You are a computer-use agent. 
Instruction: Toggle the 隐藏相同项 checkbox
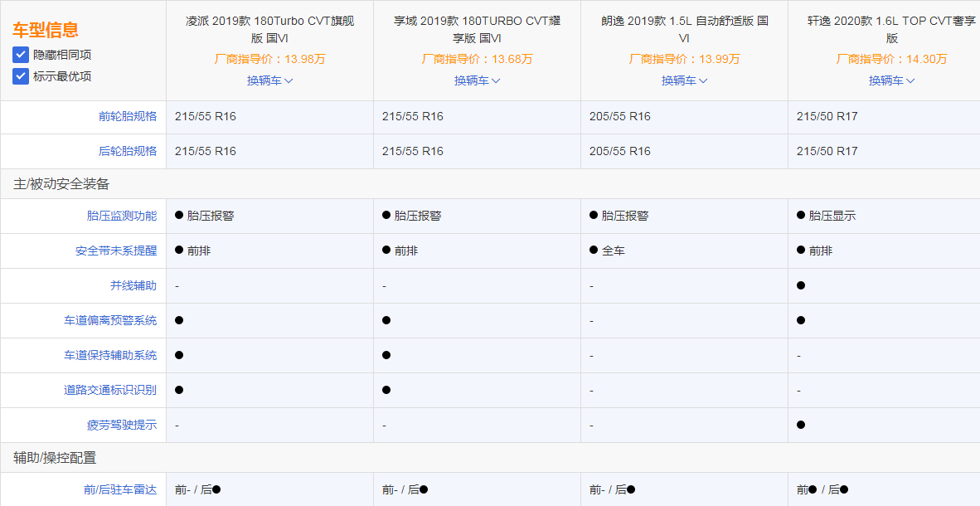click(x=21, y=55)
